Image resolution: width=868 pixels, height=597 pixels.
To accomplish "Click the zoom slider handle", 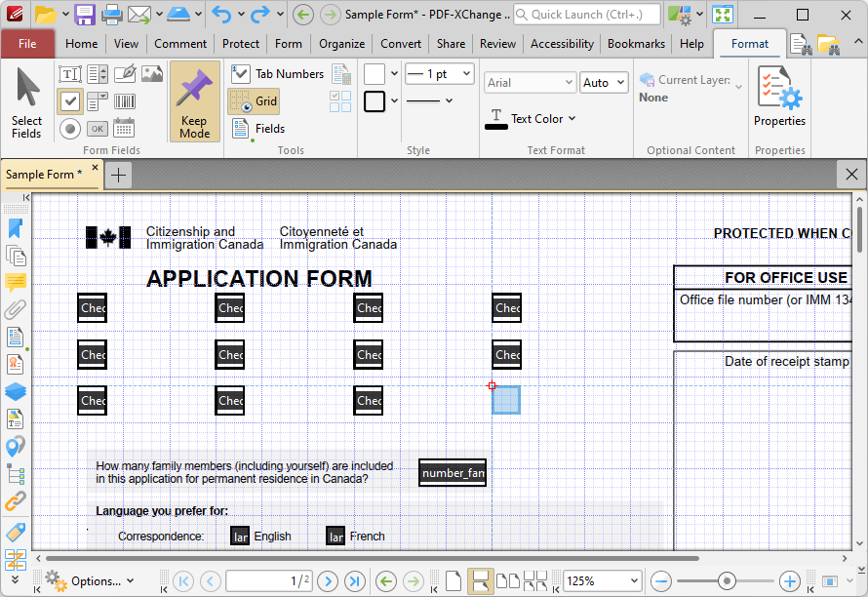I will (x=727, y=581).
